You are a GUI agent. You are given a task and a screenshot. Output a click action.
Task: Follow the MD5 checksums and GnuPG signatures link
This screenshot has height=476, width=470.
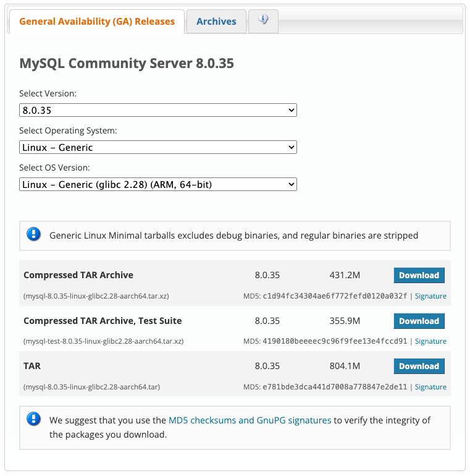pyautogui.click(x=250, y=420)
